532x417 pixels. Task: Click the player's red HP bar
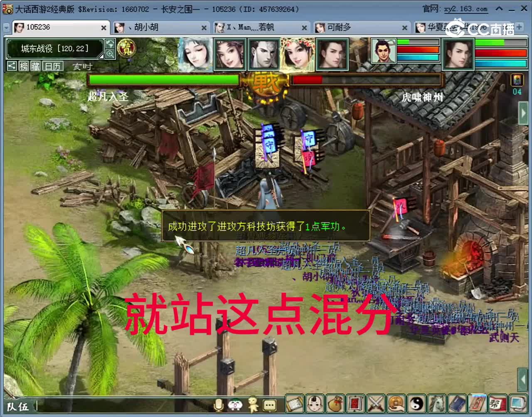(501, 53)
